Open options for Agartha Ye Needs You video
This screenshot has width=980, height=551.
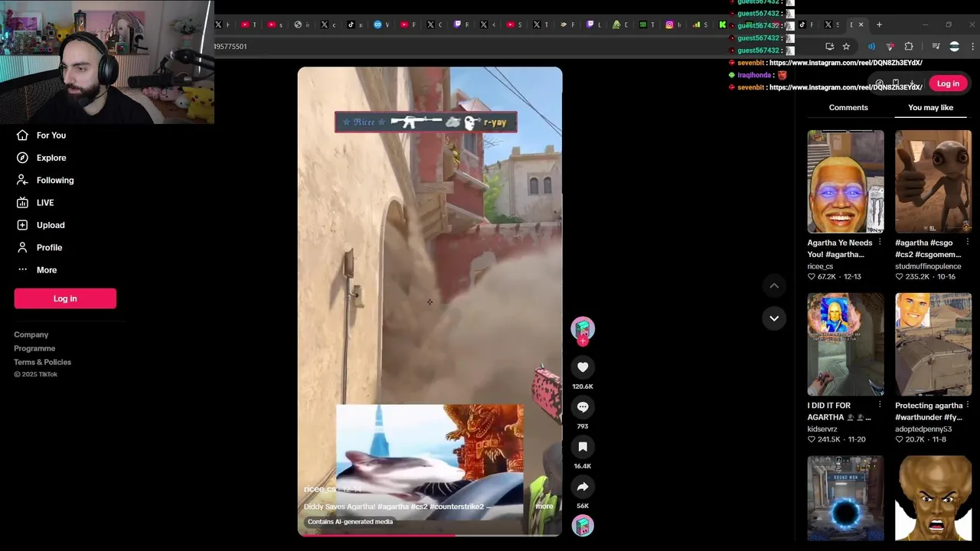click(x=880, y=243)
